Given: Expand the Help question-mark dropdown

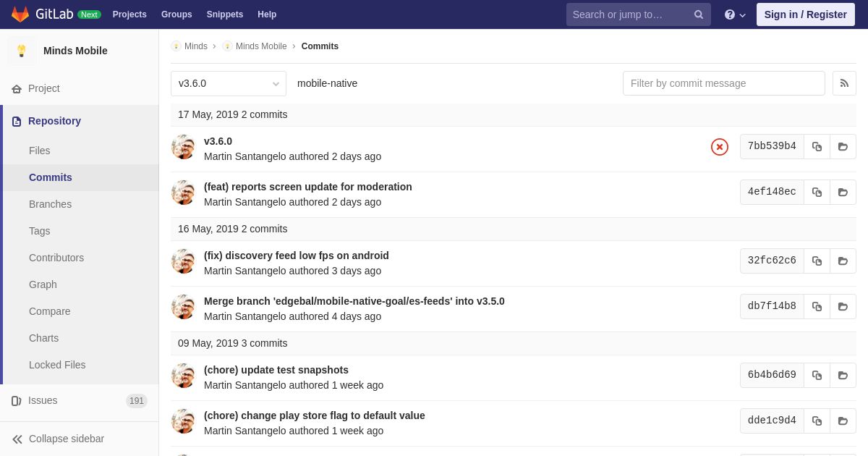Looking at the screenshot, I should 734,14.
